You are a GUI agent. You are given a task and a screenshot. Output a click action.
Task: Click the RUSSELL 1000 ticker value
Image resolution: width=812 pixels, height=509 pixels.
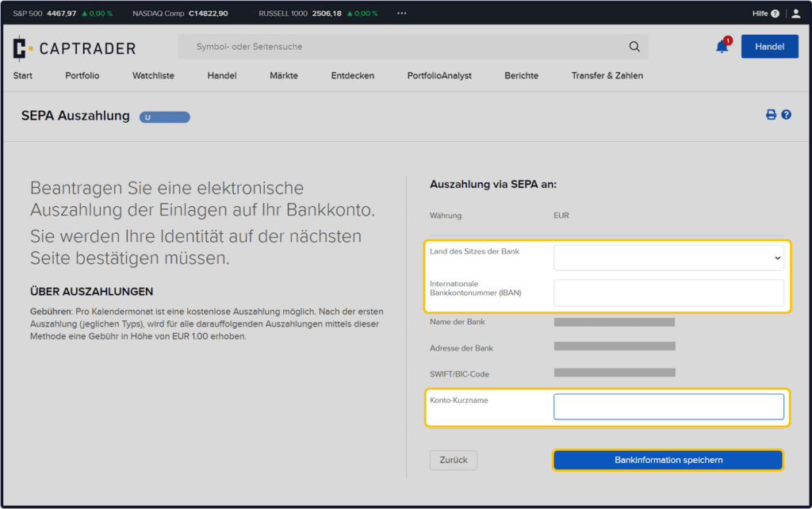click(x=327, y=13)
